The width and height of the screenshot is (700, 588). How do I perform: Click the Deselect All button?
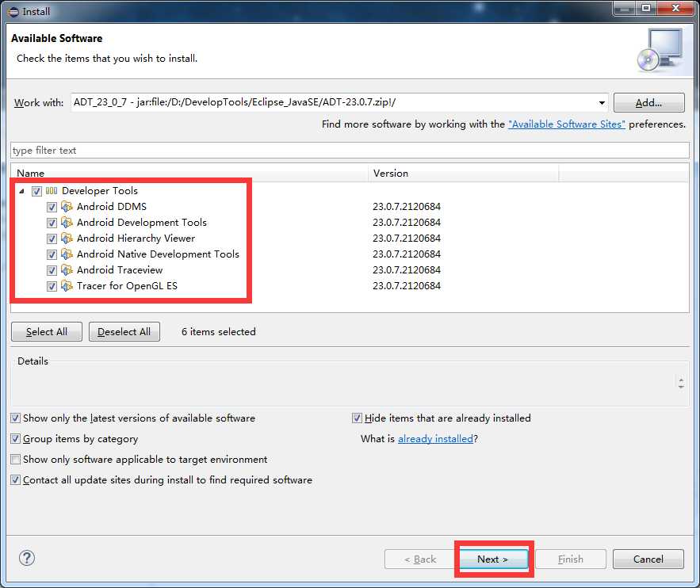[124, 331]
